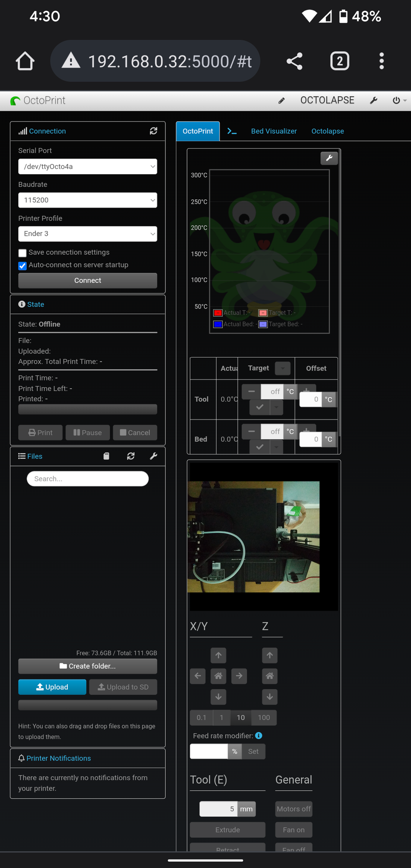Confirm Bed target temperature checkmark
The height and width of the screenshot is (868, 411).
[260, 447]
